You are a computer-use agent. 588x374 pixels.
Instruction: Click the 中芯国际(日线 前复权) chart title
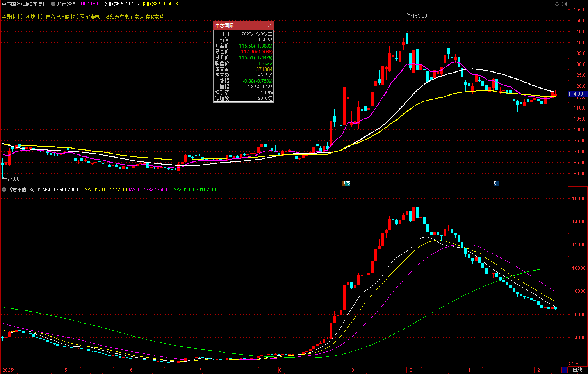point(25,4)
